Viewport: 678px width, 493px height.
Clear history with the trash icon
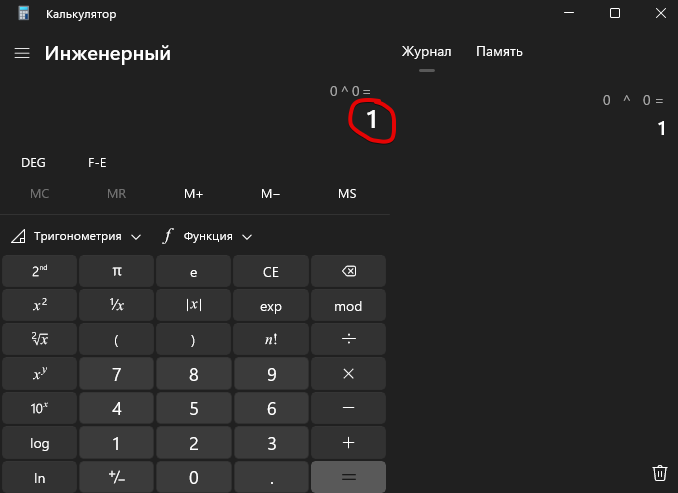[x=659, y=473]
